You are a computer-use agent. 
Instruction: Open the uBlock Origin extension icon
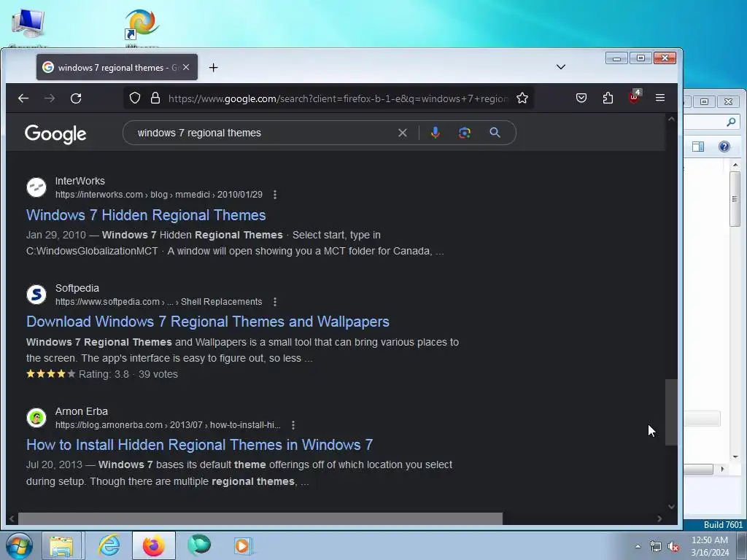tap(634, 97)
